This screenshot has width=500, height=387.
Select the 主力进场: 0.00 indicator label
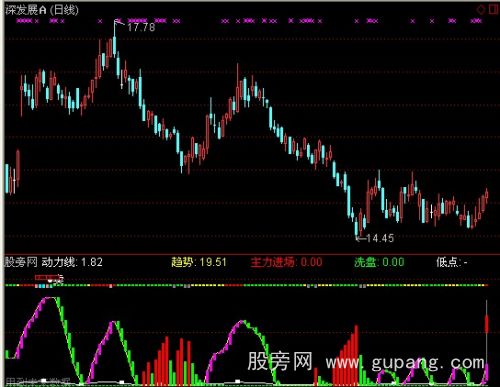click(x=286, y=262)
